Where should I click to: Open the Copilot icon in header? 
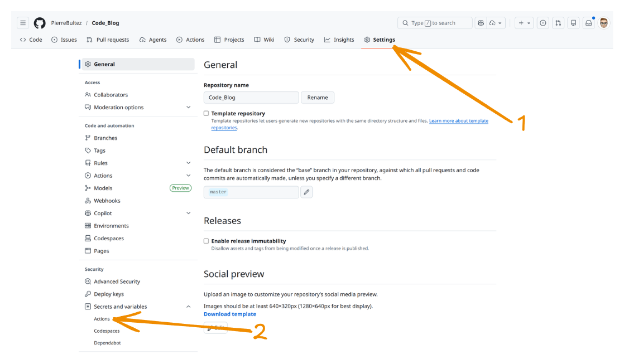pos(481,23)
